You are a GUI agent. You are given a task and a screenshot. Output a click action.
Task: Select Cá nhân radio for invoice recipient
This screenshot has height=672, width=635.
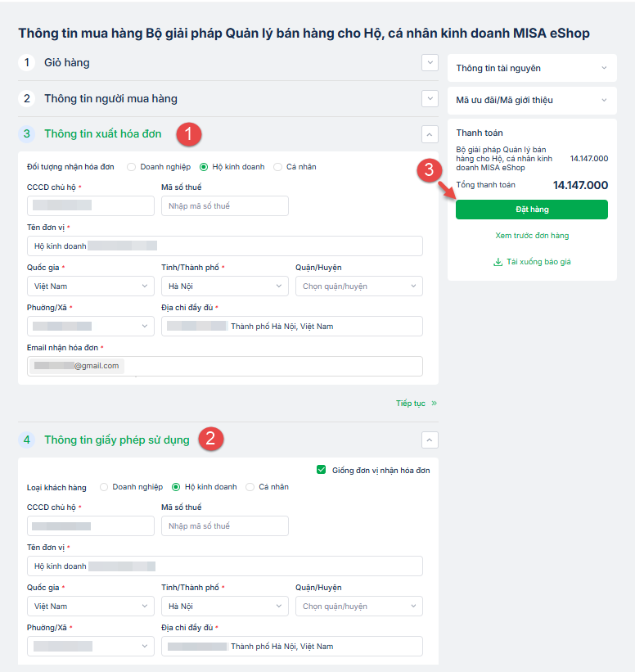pos(278,167)
